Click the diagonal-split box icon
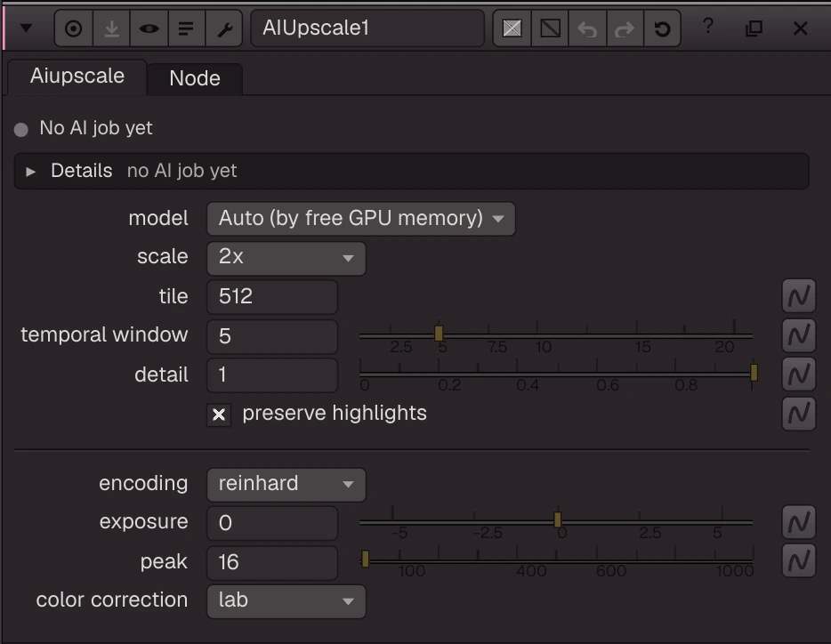Image resolution: width=831 pixels, height=644 pixels. [x=550, y=28]
